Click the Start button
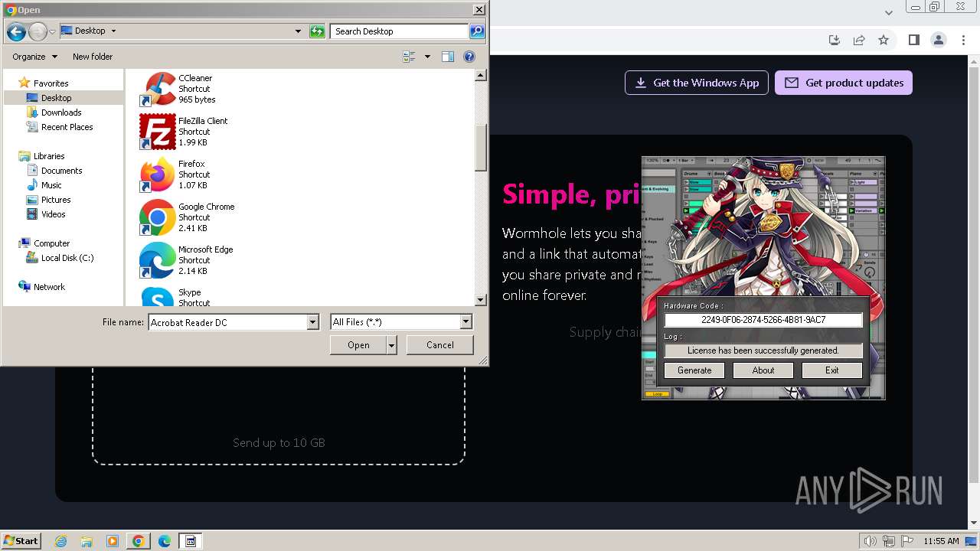The height and width of the screenshot is (551, 980). click(x=21, y=541)
